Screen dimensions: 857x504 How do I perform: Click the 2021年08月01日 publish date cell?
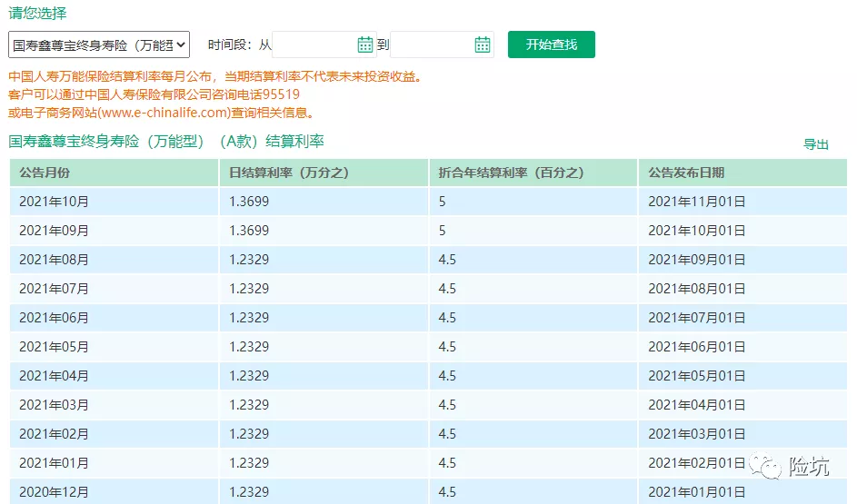[742, 288]
